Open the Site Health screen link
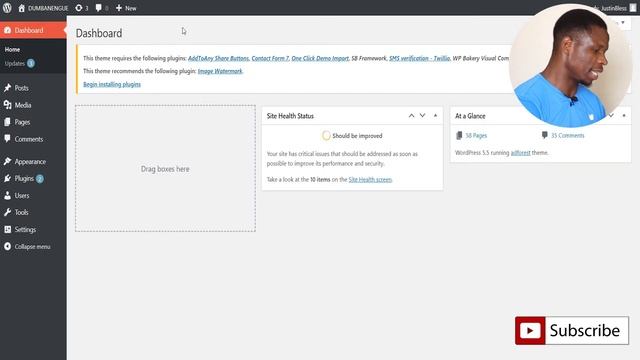The width and height of the screenshot is (640, 360). [370, 180]
